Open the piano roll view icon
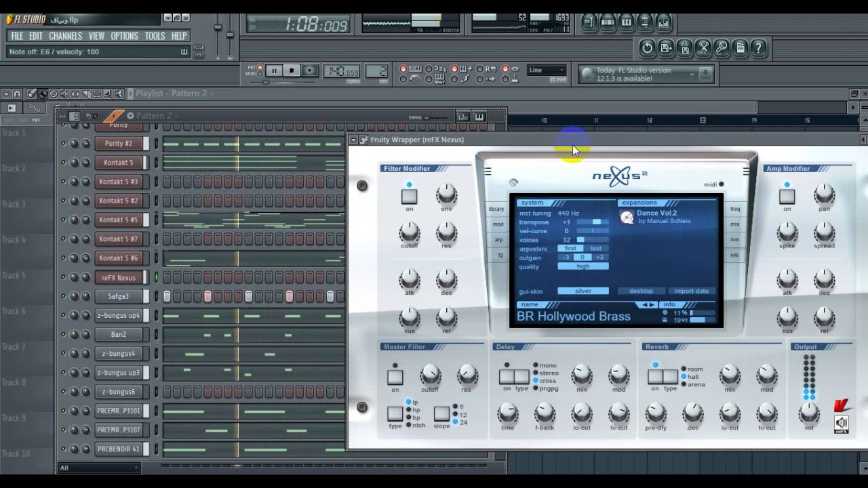Viewport: 868px width, 488px height. [x=627, y=22]
